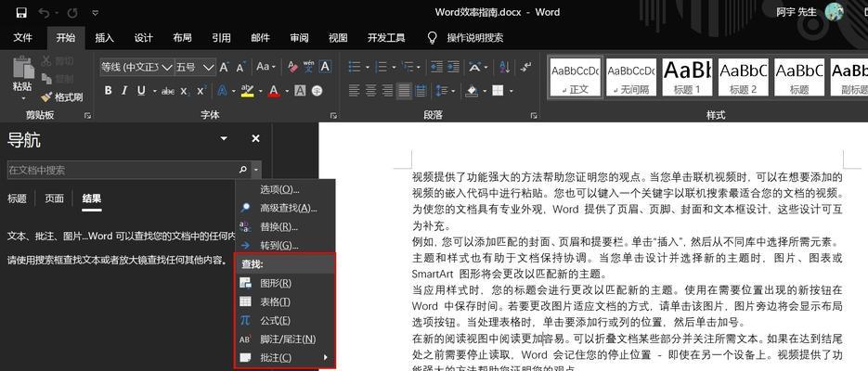This screenshot has width=868, height=371.
Task: Open Font dialog launcher in 字体 group
Action: pos(333,116)
